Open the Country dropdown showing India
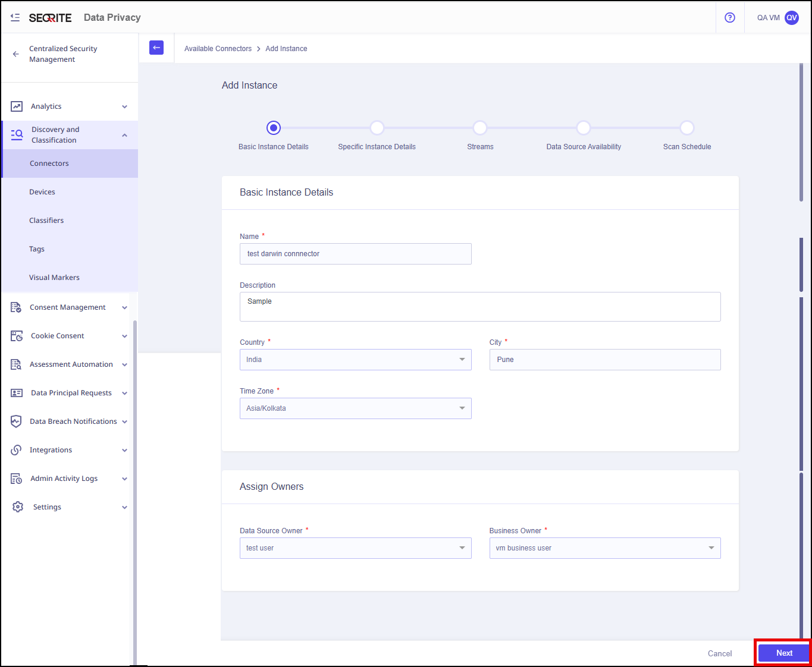Screen dimensions: 812x667 [x=355, y=360]
